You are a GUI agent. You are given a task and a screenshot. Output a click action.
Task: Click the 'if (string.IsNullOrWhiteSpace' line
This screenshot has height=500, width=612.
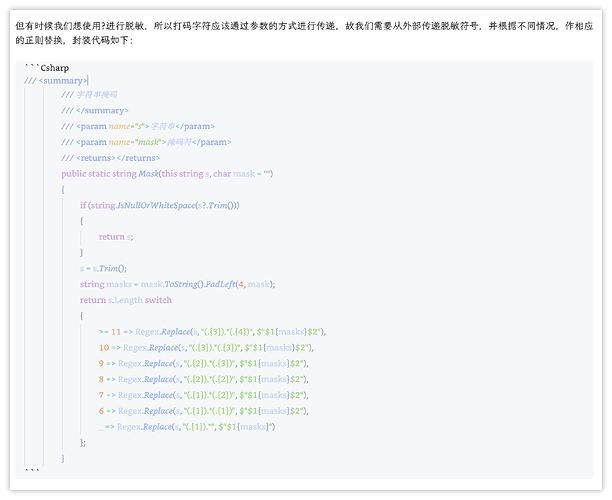(x=160, y=205)
